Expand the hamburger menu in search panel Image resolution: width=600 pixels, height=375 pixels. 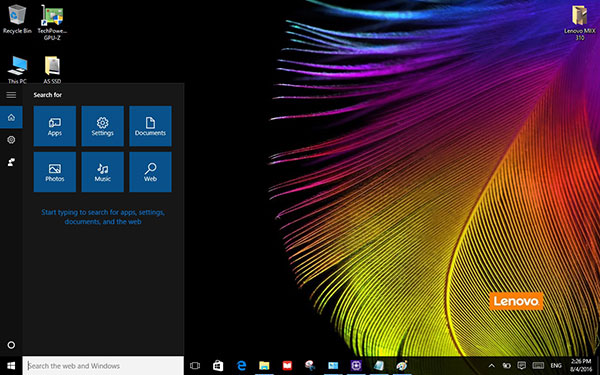11,95
